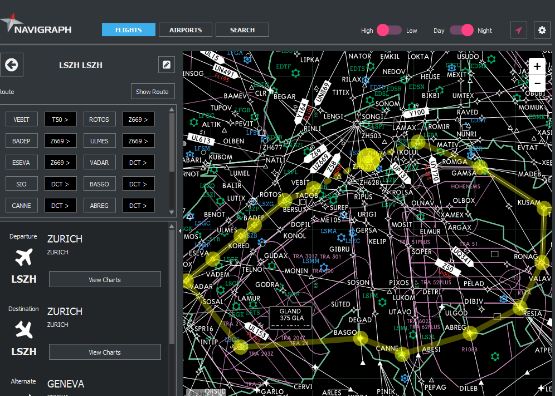Open View Charts for Departure LSZH
555x396 pixels.
pyautogui.click(x=105, y=280)
